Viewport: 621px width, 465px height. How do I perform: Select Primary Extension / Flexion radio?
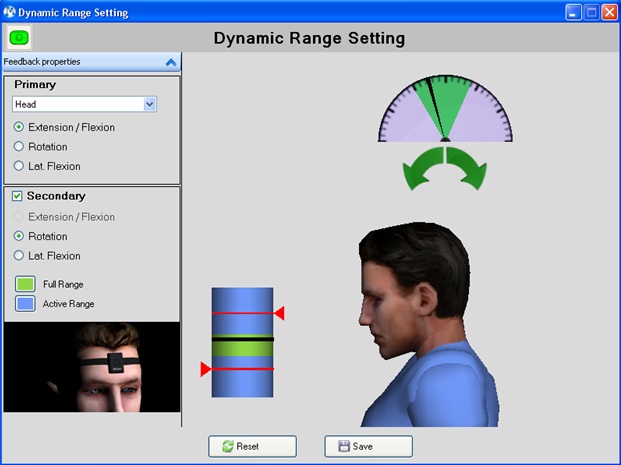click(19, 127)
